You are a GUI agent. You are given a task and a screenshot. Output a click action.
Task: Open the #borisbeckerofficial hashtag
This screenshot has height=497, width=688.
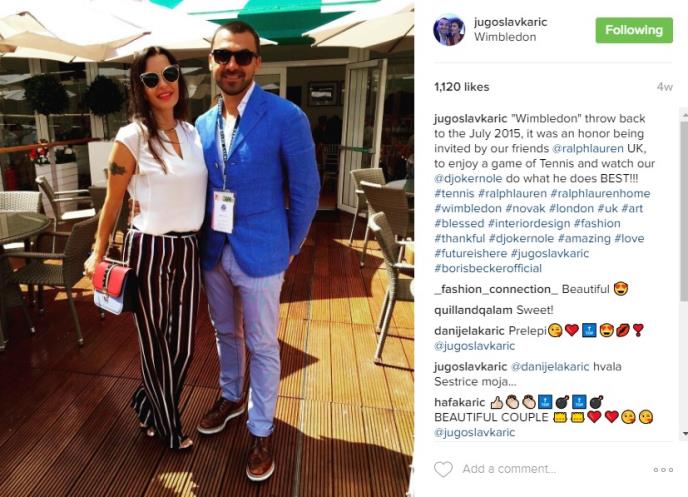[x=488, y=268]
